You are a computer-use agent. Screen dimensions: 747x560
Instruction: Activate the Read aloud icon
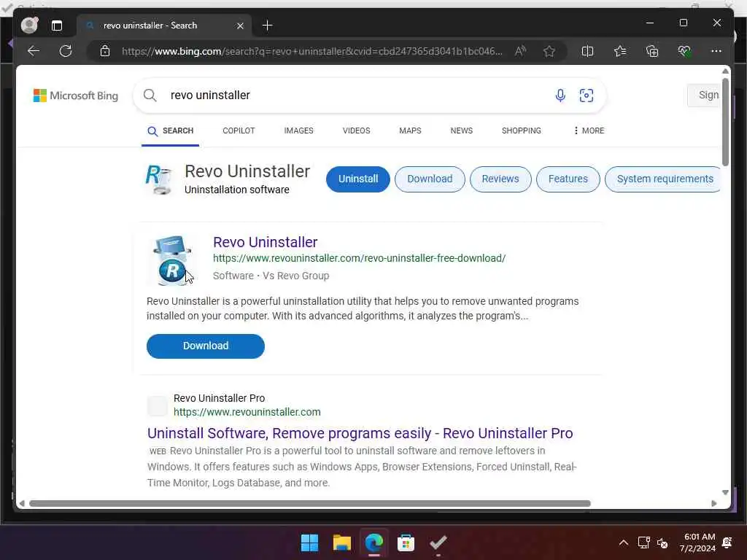(520, 51)
